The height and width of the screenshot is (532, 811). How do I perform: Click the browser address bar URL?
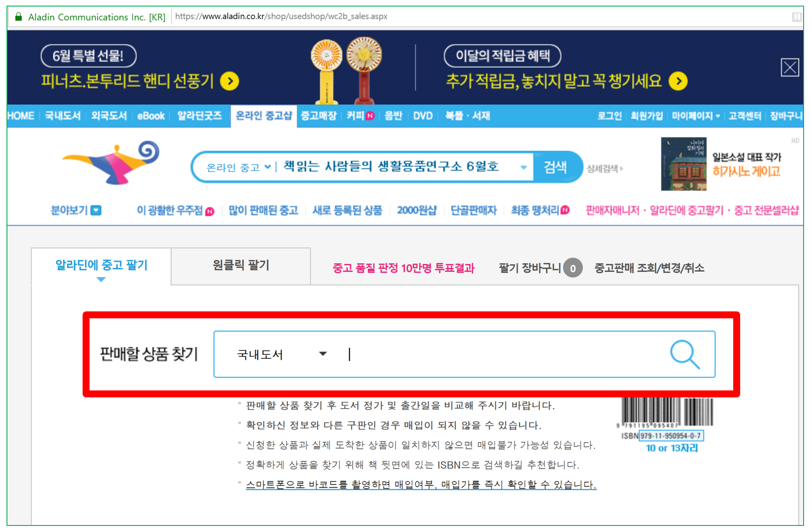(x=281, y=17)
